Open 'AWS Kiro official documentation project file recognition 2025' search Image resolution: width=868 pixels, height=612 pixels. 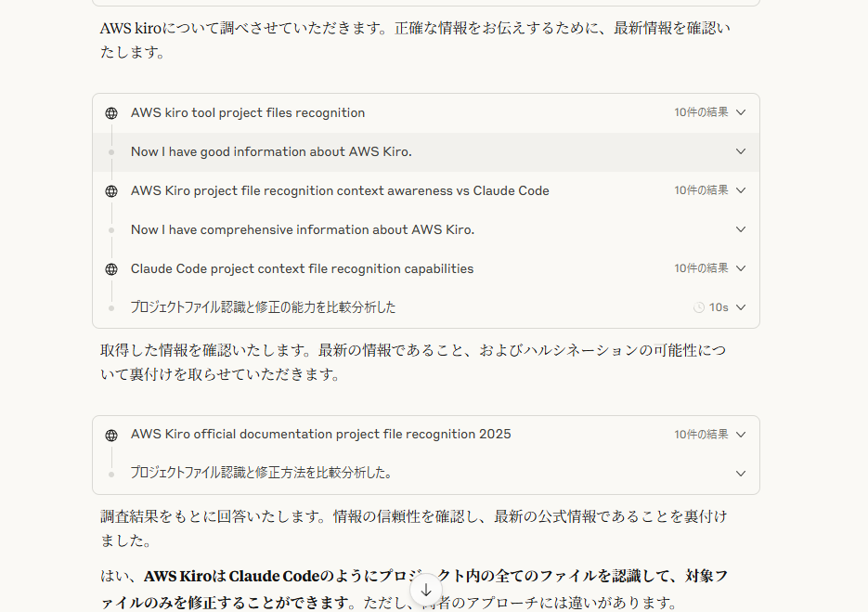coord(320,435)
